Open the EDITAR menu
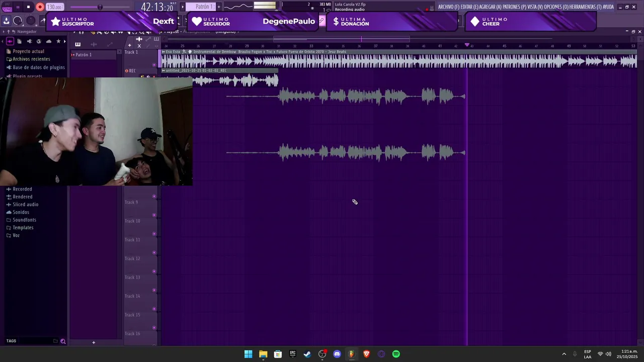Viewport: 644px width, 362px height. pyautogui.click(x=469, y=7)
